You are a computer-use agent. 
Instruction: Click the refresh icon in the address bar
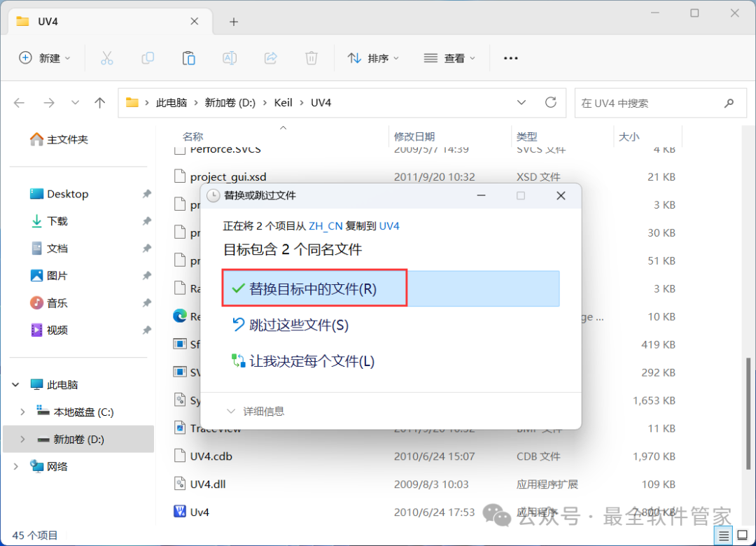tap(552, 102)
